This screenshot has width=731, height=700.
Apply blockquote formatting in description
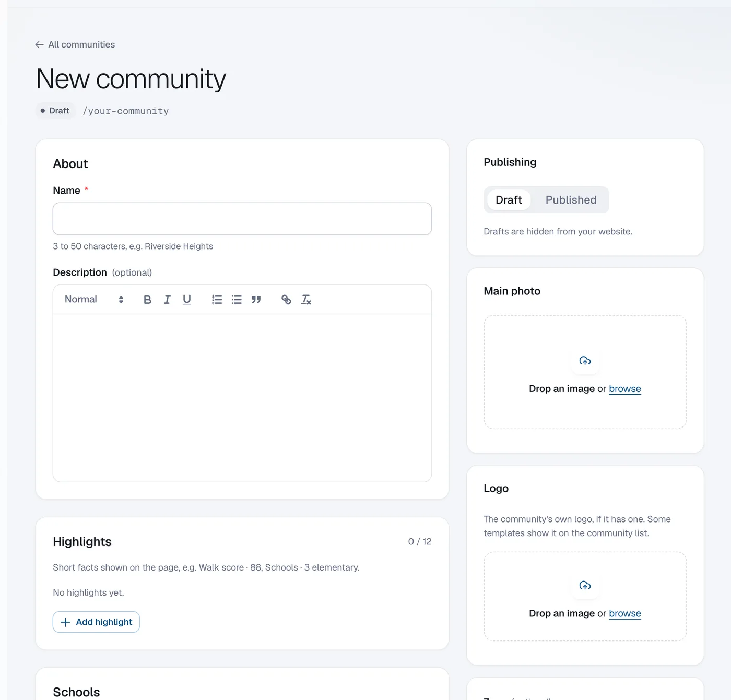[x=256, y=300]
